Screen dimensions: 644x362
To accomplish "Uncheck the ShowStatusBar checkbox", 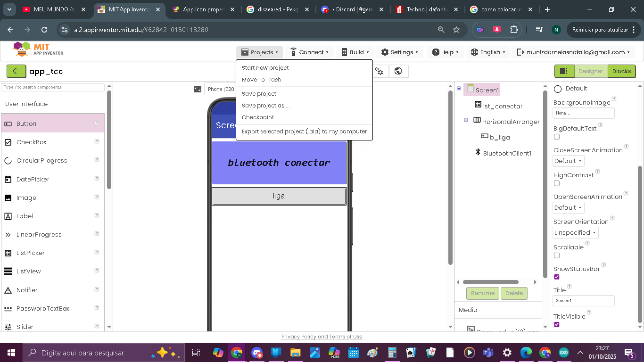I will pos(557,277).
